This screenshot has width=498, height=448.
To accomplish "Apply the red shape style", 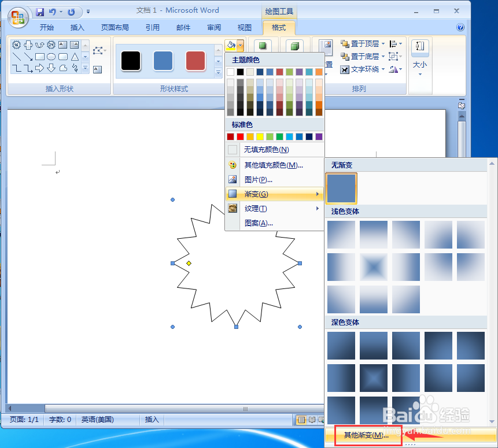I will tap(195, 61).
